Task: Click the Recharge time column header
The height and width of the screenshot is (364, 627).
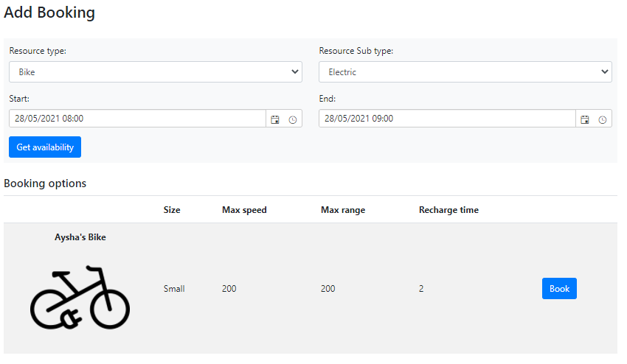Action: coord(448,210)
